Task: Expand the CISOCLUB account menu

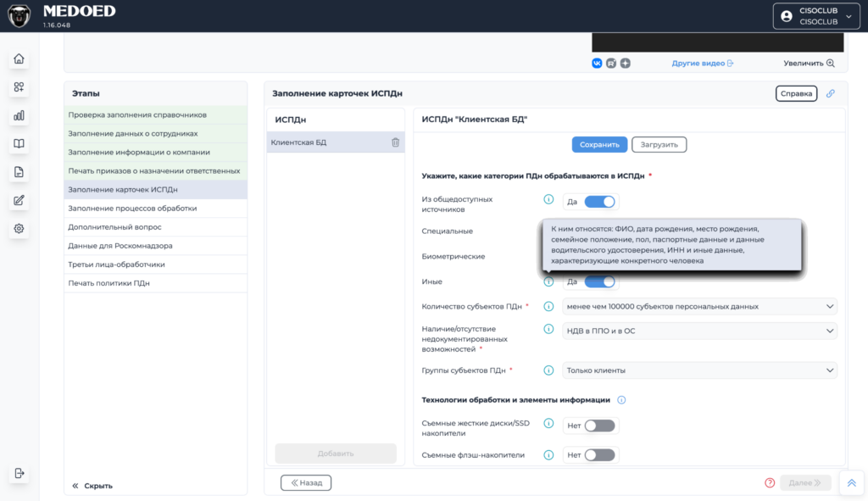Action: click(816, 16)
